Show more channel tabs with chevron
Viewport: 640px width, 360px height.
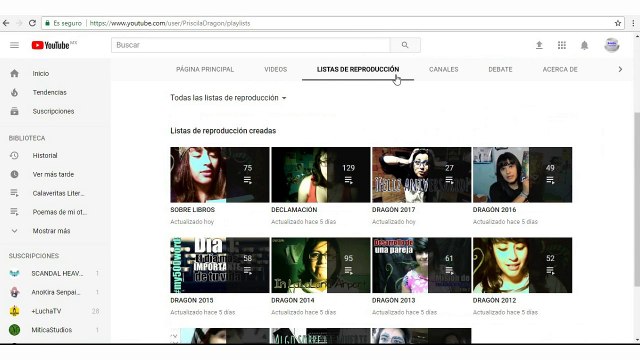point(620,69)
